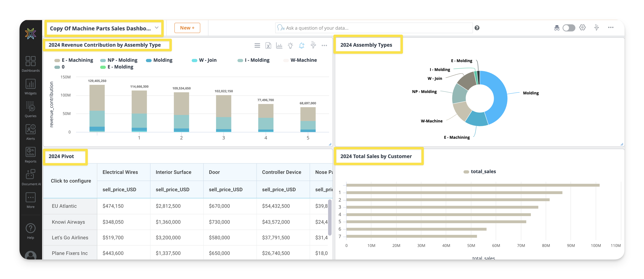Screen dimensions: 644x279
Task: Click inside the Ask a question field
Action: click(x=375, y=28)
